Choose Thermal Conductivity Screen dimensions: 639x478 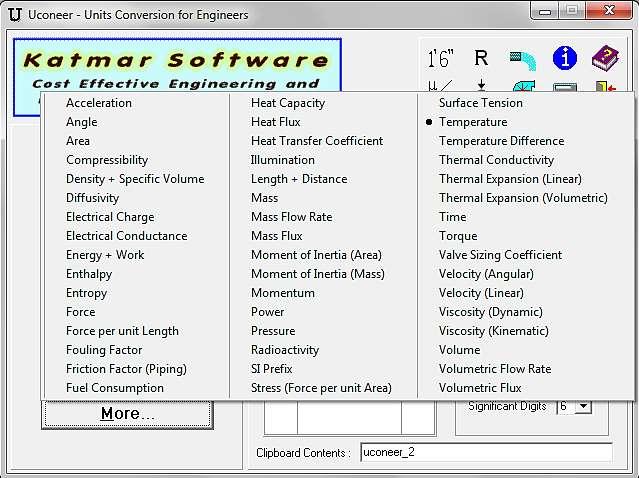click(x=496, y=160)
